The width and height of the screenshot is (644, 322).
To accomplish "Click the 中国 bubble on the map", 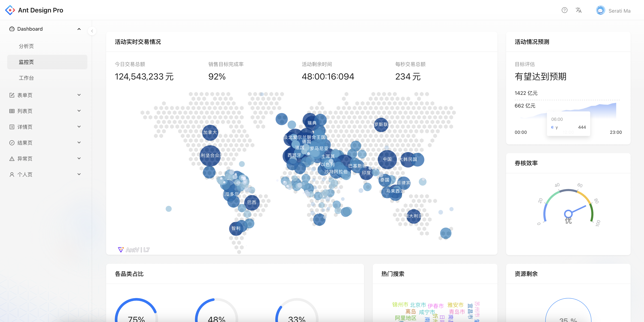I will [x=387, y=159].
